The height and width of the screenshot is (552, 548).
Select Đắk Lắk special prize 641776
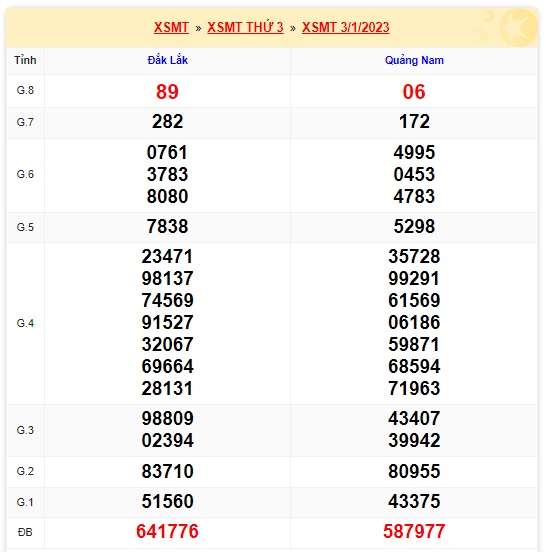[168, 531]
